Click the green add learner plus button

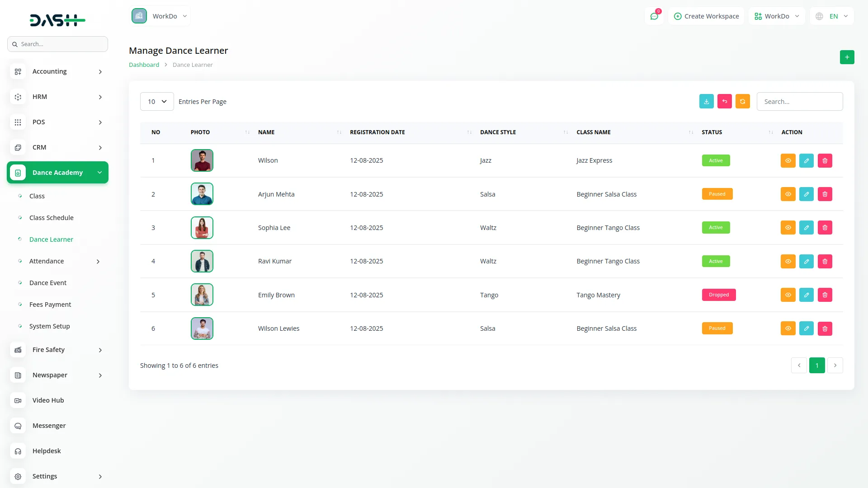[847, 57]
